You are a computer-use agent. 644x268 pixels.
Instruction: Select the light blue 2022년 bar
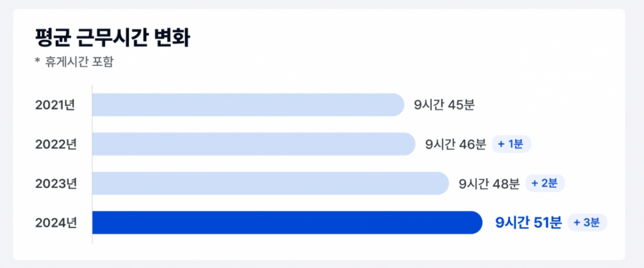(x=254, y=144)
